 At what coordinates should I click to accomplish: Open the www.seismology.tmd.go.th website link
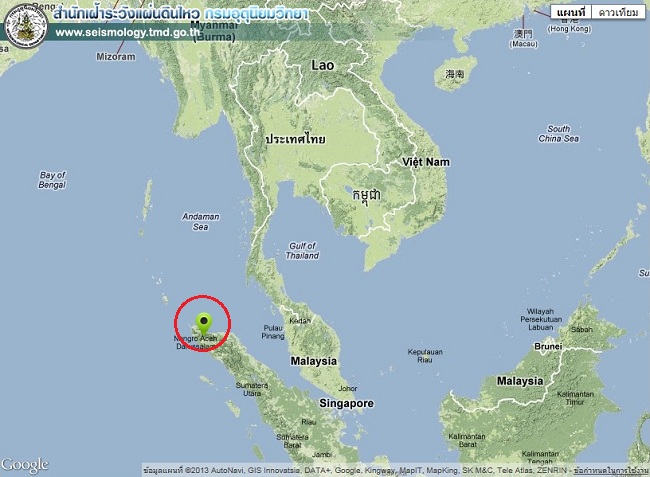pos(128,33)
